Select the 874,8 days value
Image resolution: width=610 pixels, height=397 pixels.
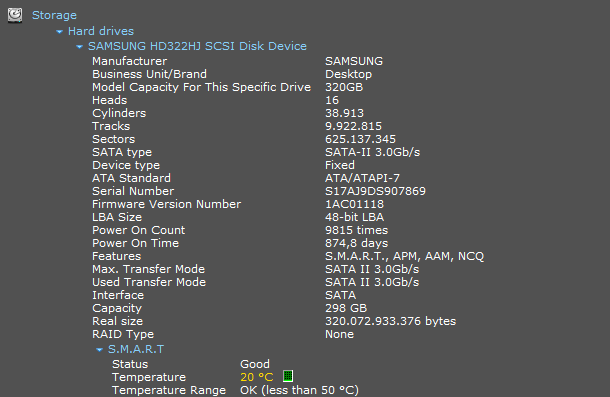tap(356, 243)
